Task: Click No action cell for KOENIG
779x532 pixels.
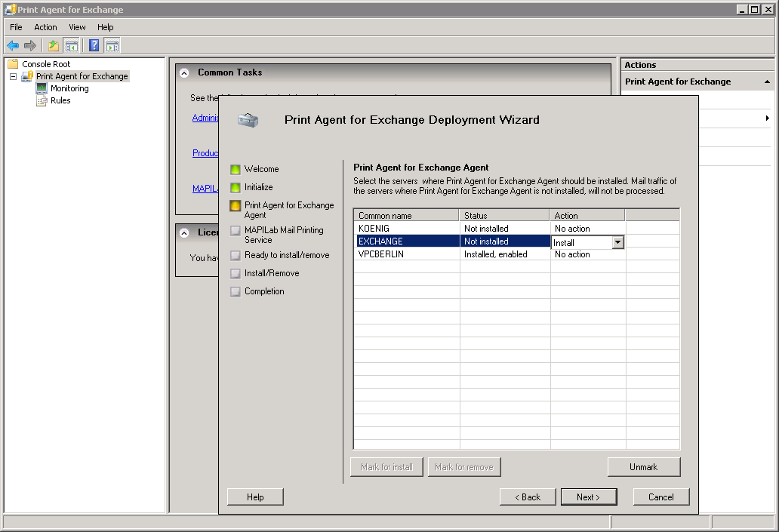Action: [x=588, y=229]
